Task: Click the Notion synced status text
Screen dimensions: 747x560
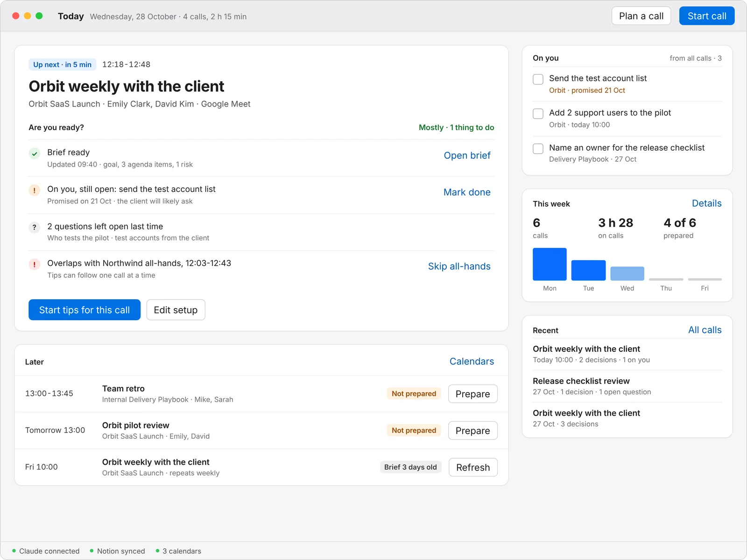Action: pos(121,551)
